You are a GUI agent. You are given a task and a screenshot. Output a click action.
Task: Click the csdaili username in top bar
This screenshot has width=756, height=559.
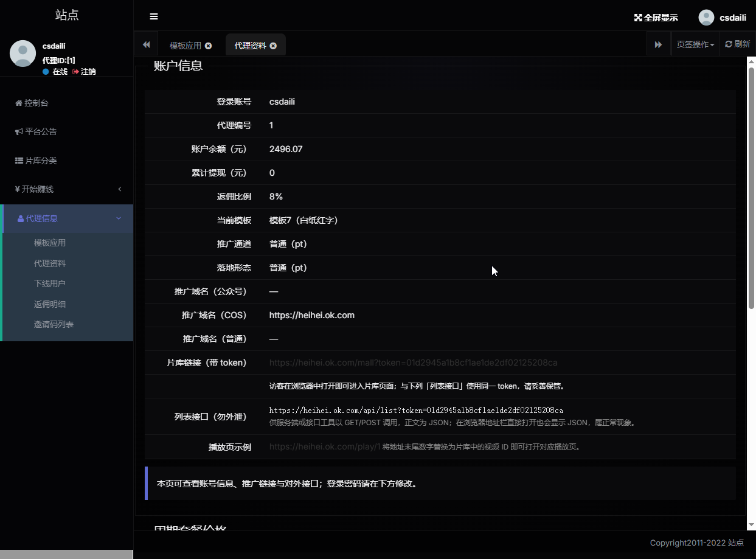point(733,18)
